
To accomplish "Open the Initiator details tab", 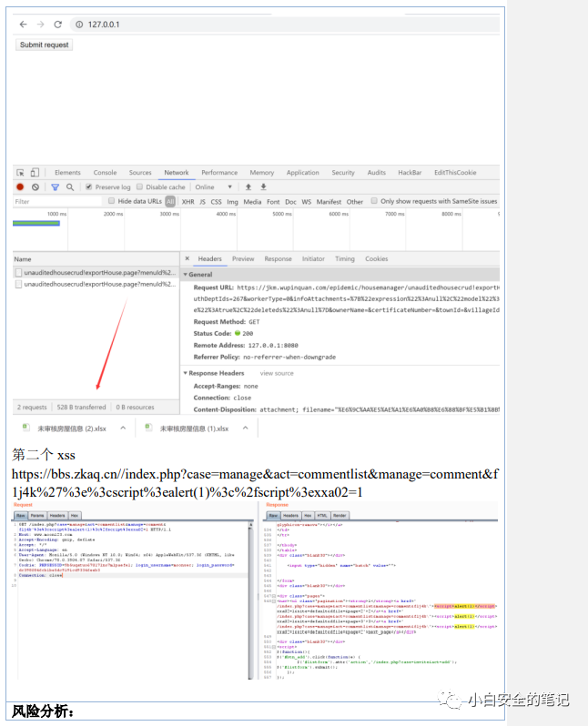I will click(313, 258).
